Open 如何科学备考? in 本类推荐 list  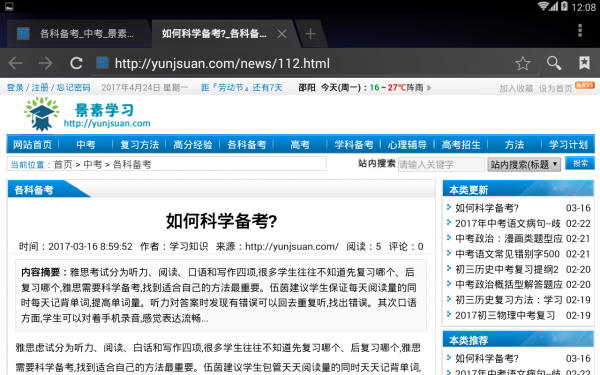486,359
